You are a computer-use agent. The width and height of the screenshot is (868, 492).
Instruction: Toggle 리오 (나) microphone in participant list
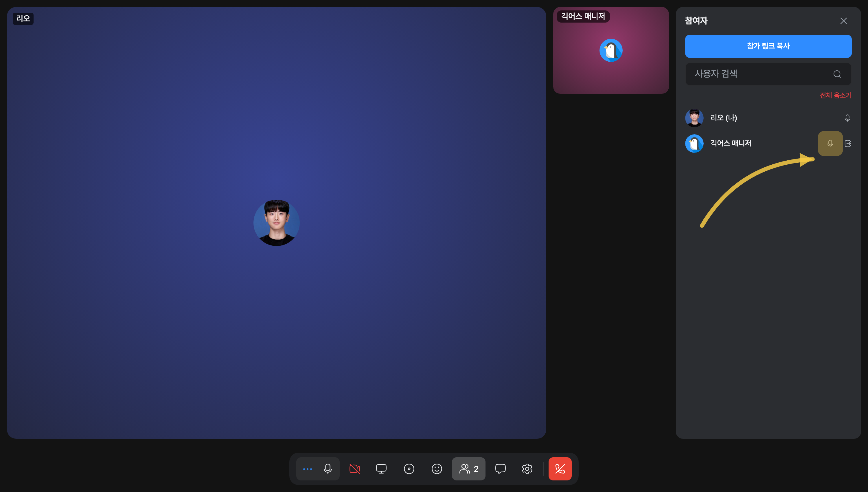(x=847, y=118)
